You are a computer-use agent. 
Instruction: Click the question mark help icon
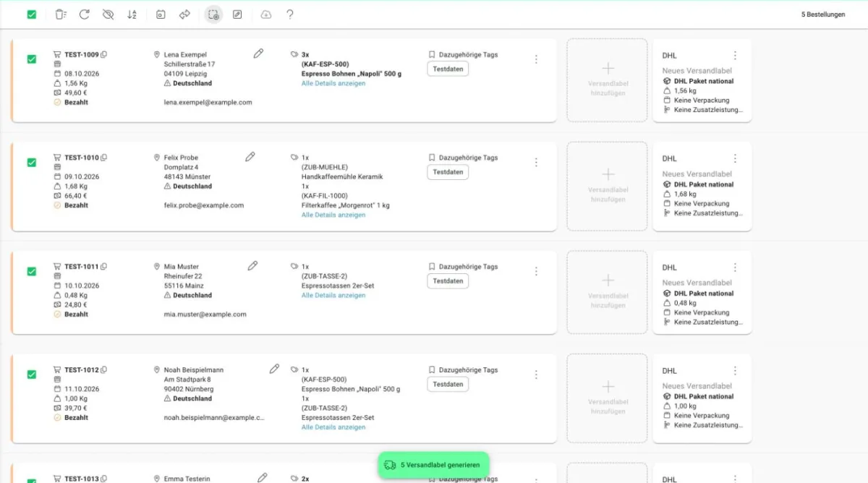290,14
